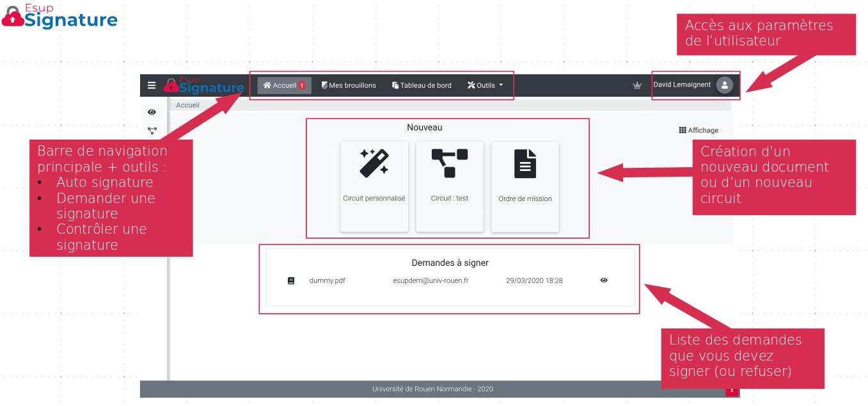Open David Lemaignent user settings menu

pos(682,85)
